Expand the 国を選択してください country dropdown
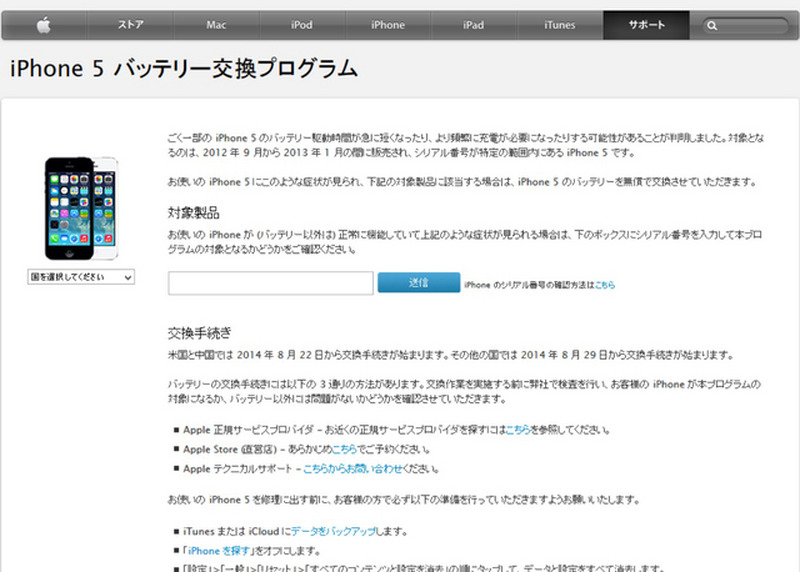This screenshot has width=800, height=572. pos(81,277)
